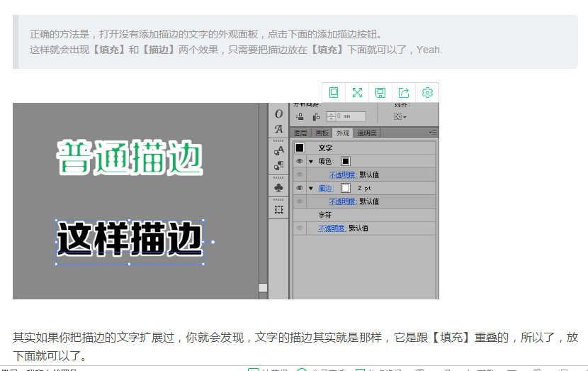Click 默认值 in the 描边 opacity row
The width and height of the screenshot is (588, 371).
pos(369,201)
